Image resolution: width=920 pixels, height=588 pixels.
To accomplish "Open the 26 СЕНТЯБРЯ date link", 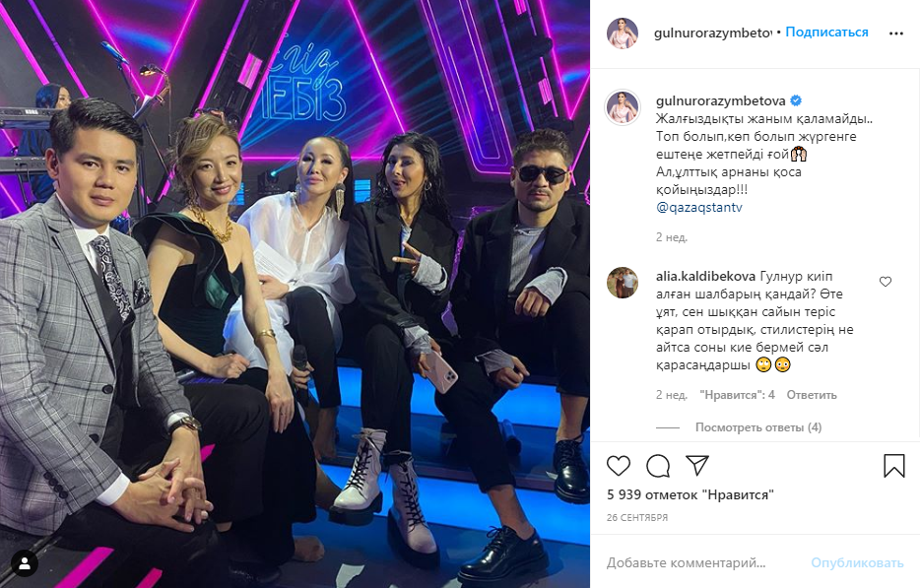I will [x=637, y=518].
